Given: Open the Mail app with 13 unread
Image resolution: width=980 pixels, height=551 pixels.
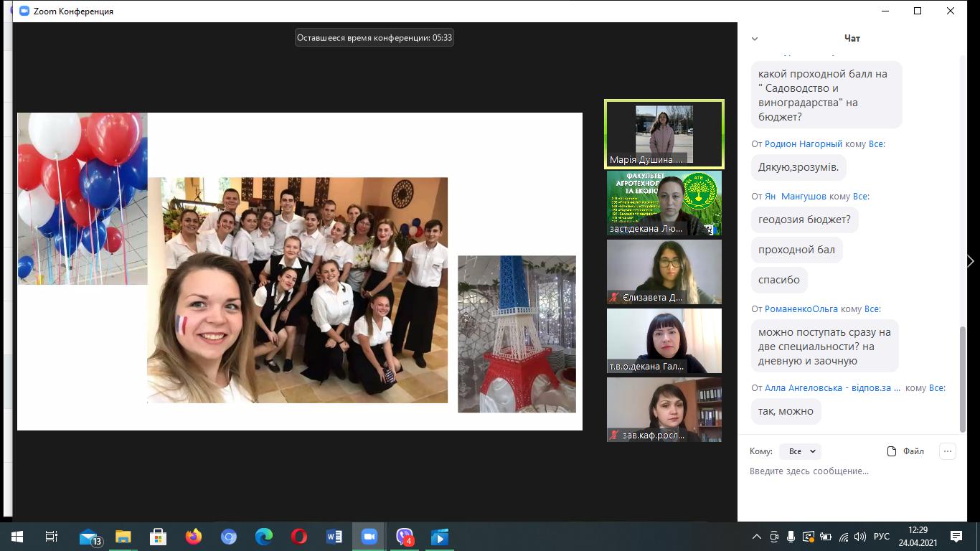Looking at the screenshot, I should click(x=89, y=537).
